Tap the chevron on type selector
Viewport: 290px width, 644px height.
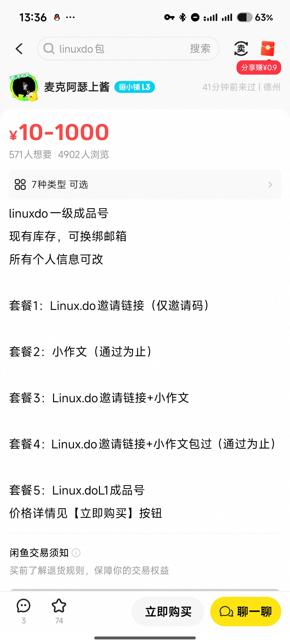[x=270, y=185]
